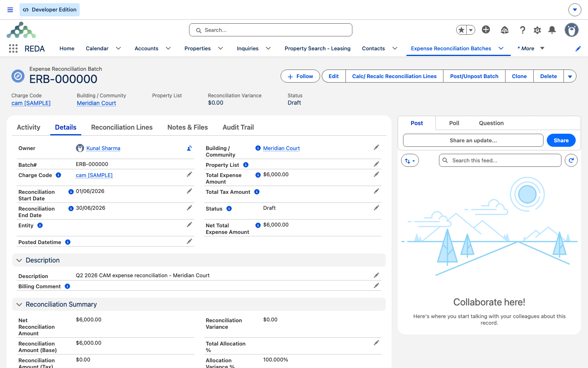The width and height of the screenshot is (588, 368).
Task: Open the top-right circular dropdown button
Action: pyautogui.click(x=575, y=10)
